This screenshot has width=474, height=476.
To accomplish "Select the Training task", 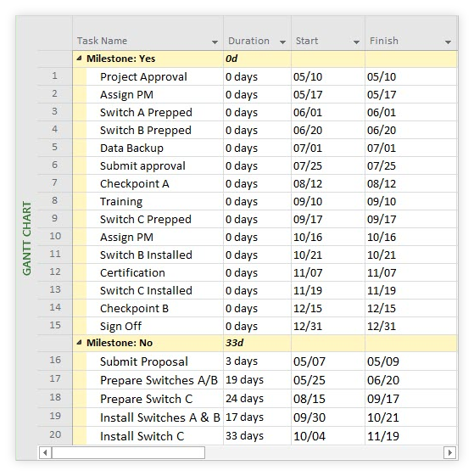I will point(121,202).
